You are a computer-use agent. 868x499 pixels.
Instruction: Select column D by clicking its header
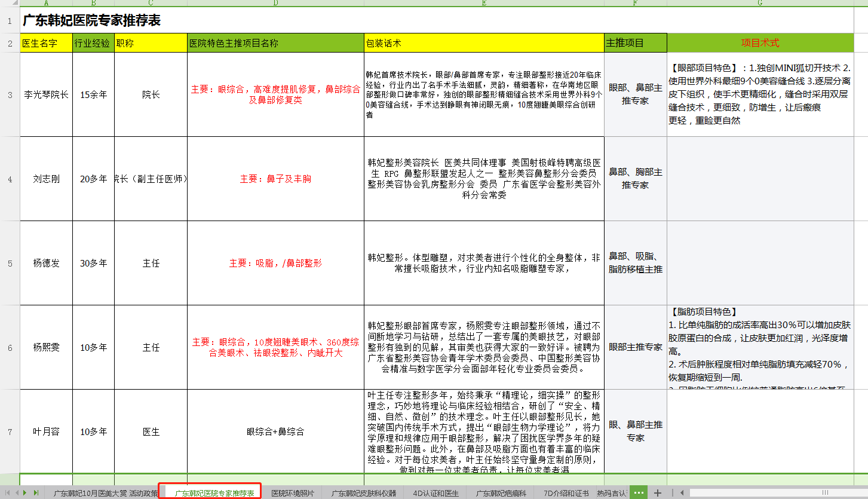[275, 4]
